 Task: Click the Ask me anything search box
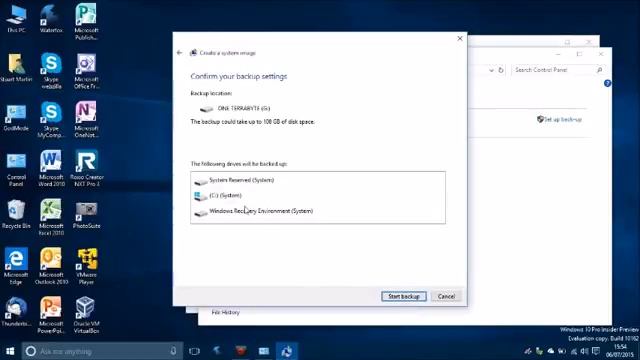click(102, 351)
